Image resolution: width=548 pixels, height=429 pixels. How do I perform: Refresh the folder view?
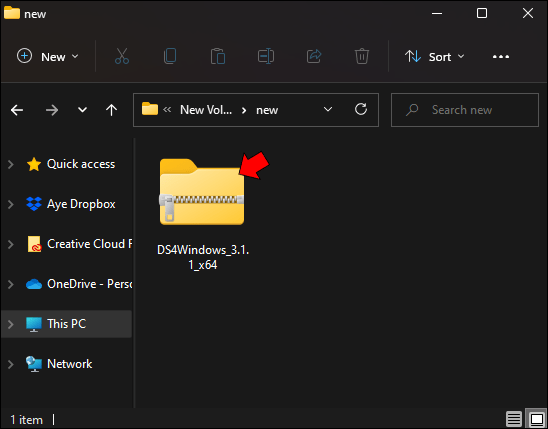click(x=361, y=110)
